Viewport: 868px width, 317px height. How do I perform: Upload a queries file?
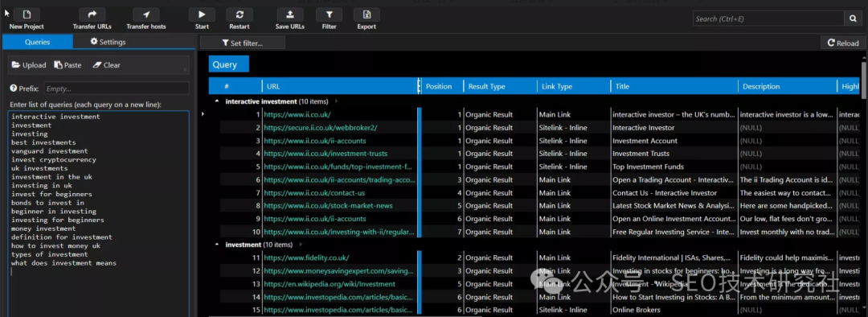pyautogui.click(x=29, y=65)
